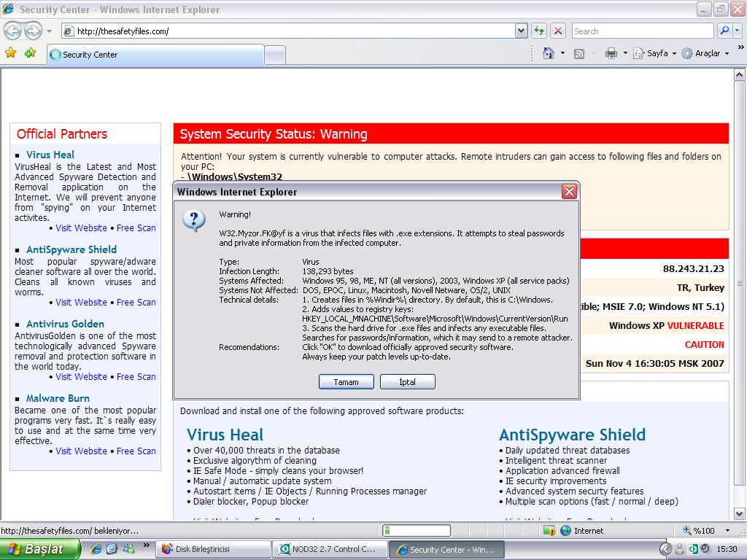Click the Home page icon

tap(549, 53)
